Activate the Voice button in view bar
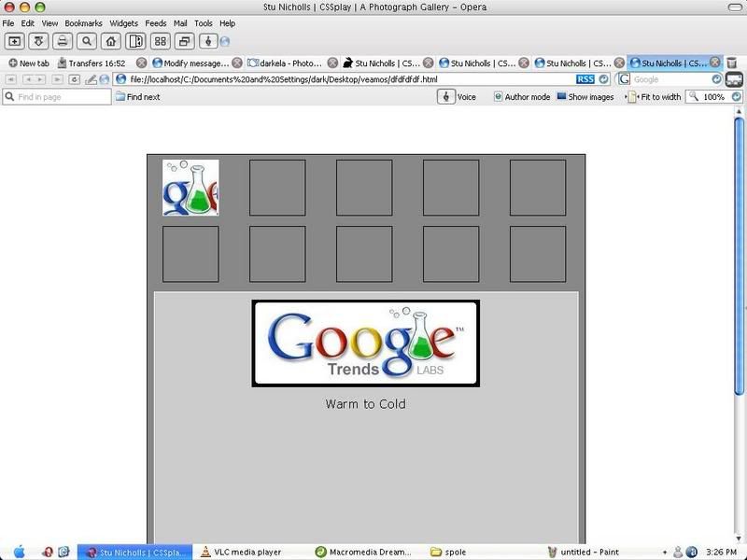 point(457,97)
